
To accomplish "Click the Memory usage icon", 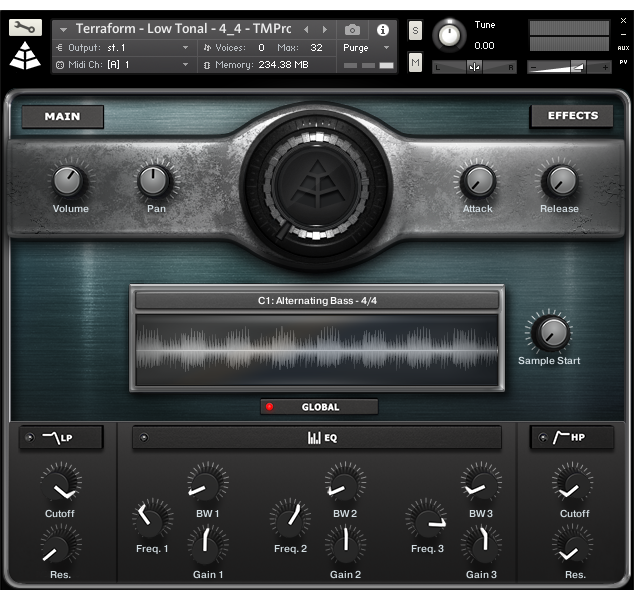I will (207, 65).
